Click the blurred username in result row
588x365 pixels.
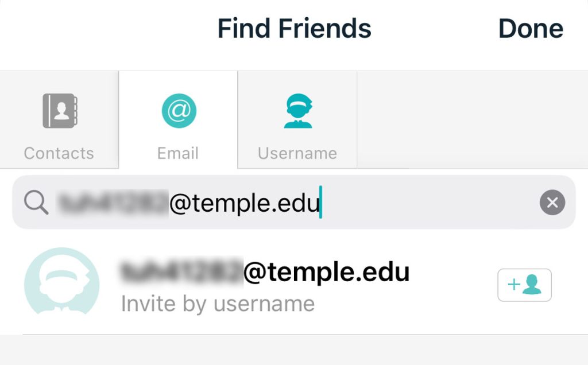pos(181,273)
